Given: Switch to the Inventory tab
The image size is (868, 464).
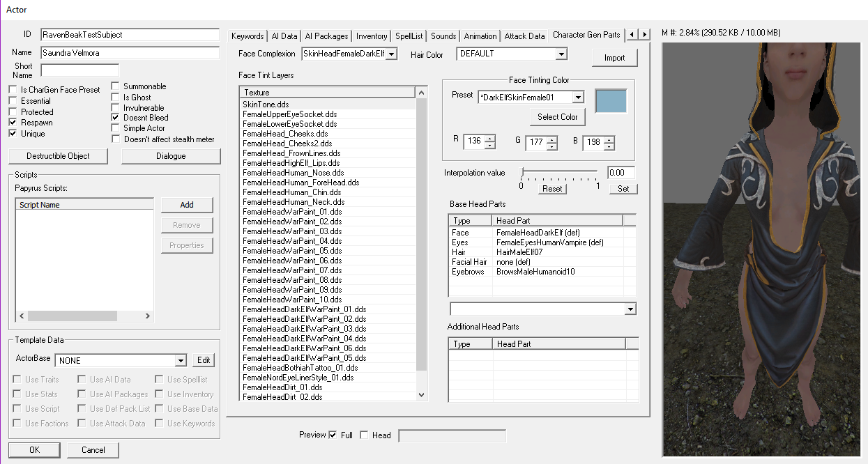Looking at the screenshot, I should tap(372, 36).
